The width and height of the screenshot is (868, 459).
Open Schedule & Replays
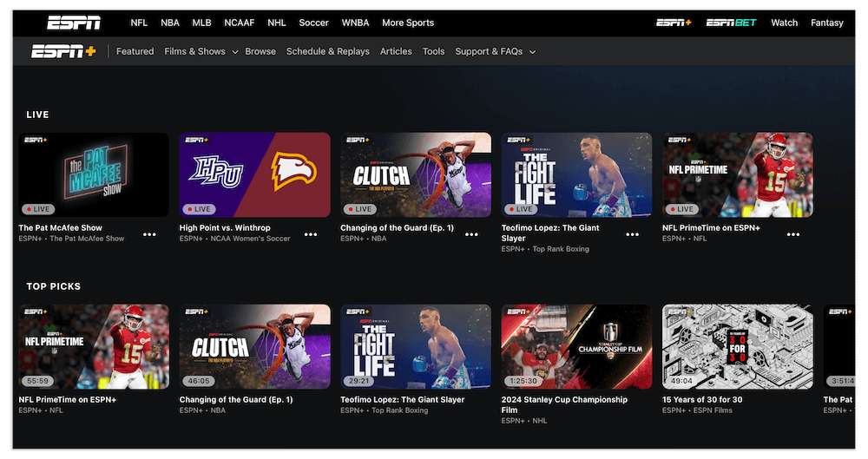[328, 51]
